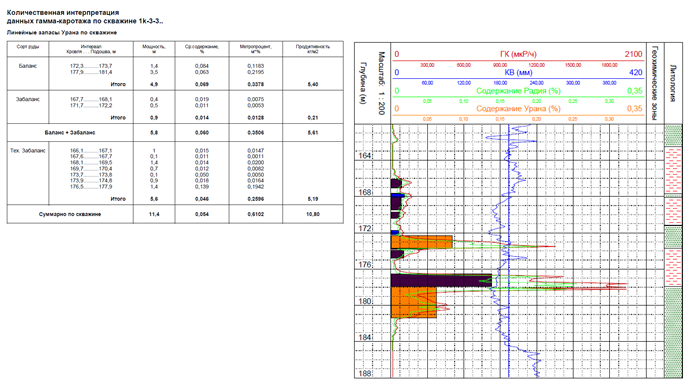Viewport: 695px width, 389px height.
Task: Click the Содержание Радия (%) scale label
Action: tap(518, 91)
